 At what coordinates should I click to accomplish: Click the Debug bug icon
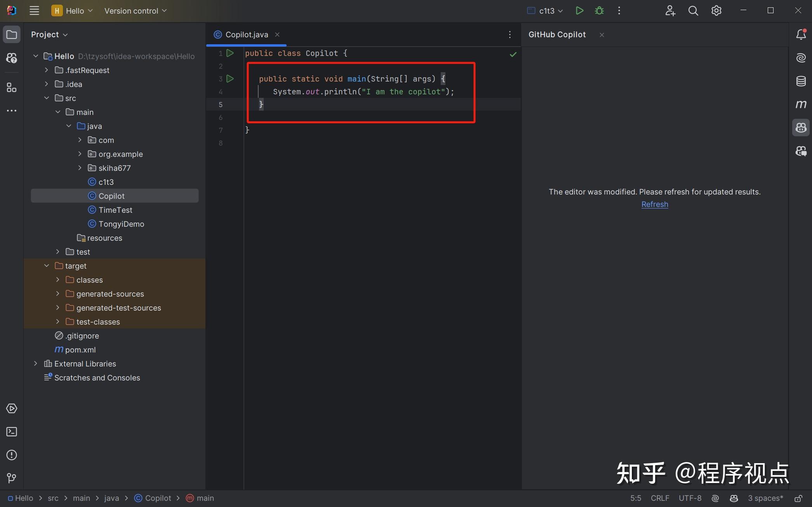pyautogui.click(x=599, y=11)
